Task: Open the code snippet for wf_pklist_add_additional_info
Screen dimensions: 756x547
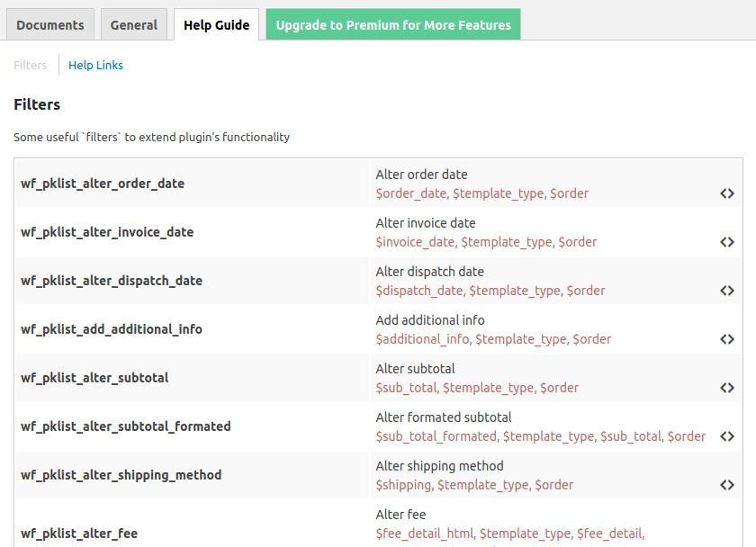Action: tap(728, 339)
